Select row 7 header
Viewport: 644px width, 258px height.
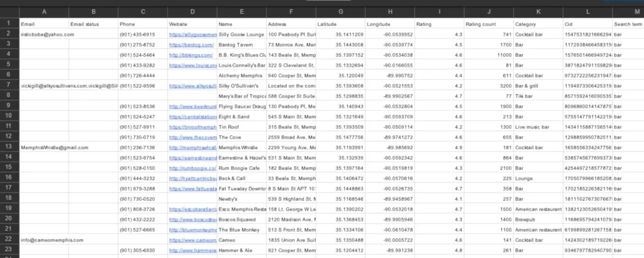(9, 86)
